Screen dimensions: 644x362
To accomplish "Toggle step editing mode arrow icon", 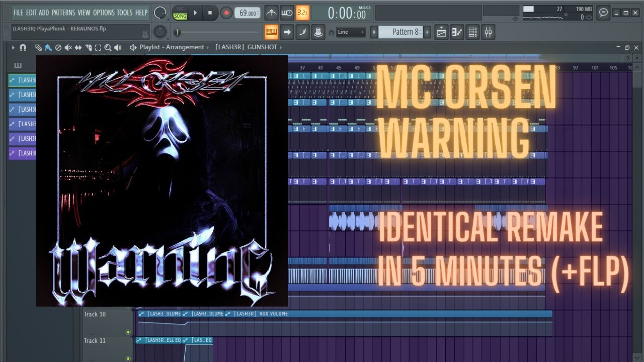I will [x=287, y=32].
